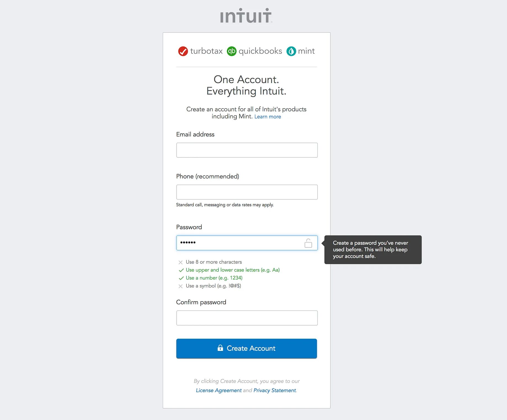Click inside the Password field
This screenshot has width=507, height=420.
[x=247, y=243]
